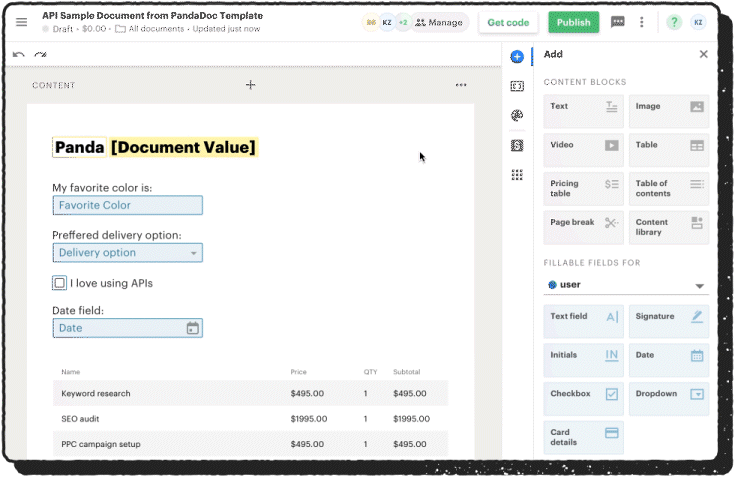The height and width of the screenshot is (477, 735).
Task: Select the Table content block
Action: [668, 150]
